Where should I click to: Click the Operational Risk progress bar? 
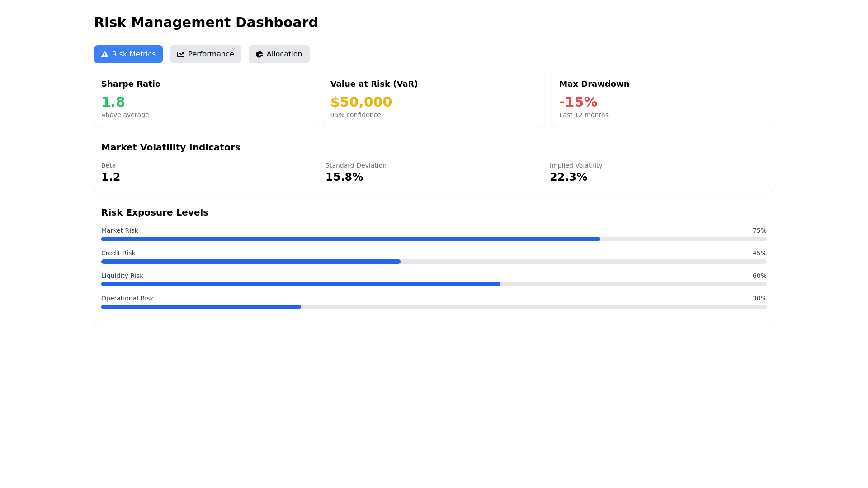(x=434, y=307)
